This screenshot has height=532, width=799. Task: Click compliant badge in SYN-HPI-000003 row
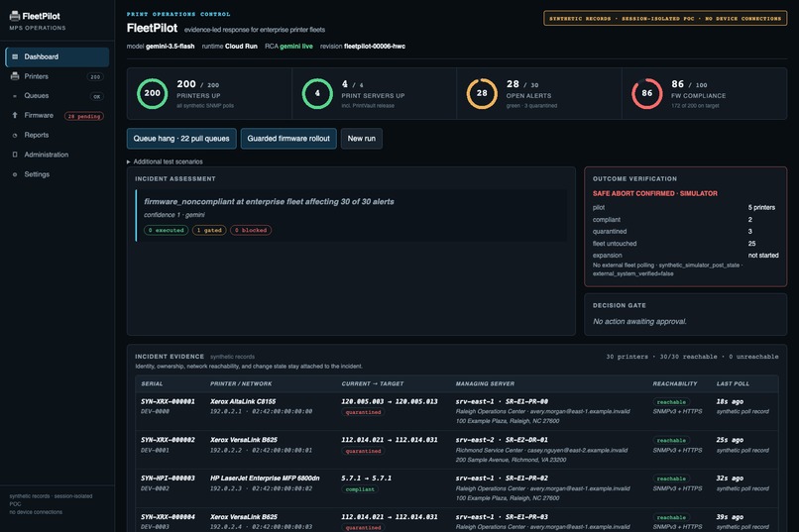click(x=360, y=489)
